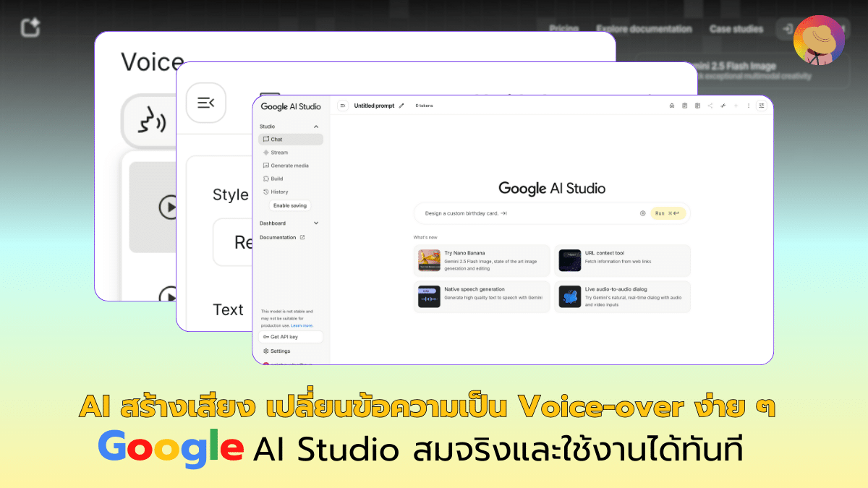The height and width of the screenshot is (488, 868).
Task: Open the run settings panel icon at far right
Action: [761, 106]
